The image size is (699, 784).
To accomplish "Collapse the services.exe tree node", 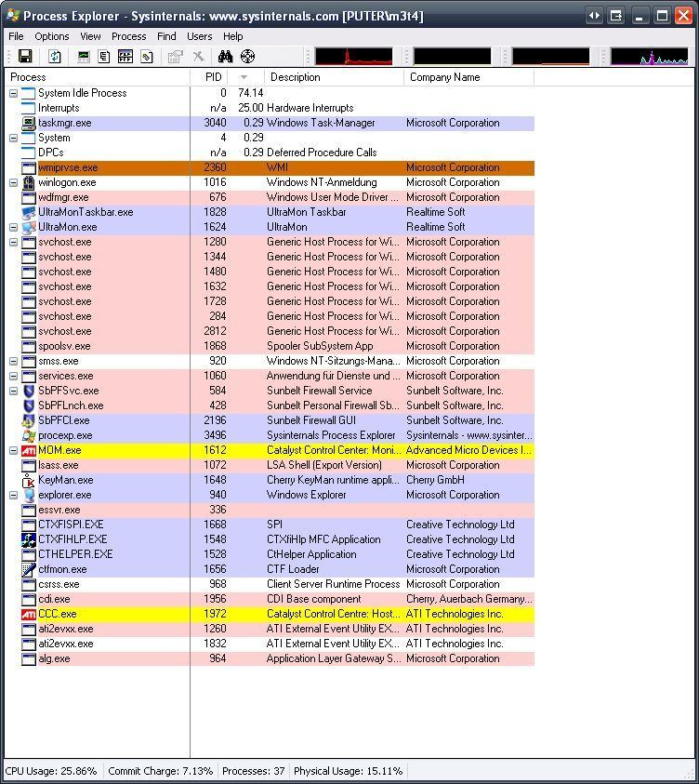I will point(14,376).
